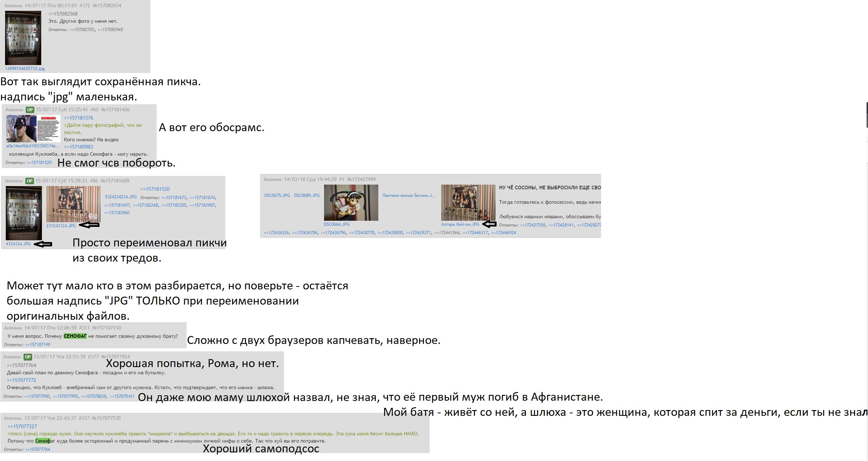Open the man-in-cap thumbnail in post #60
This screenshot has height=461, width=868.
pos(21,129)
